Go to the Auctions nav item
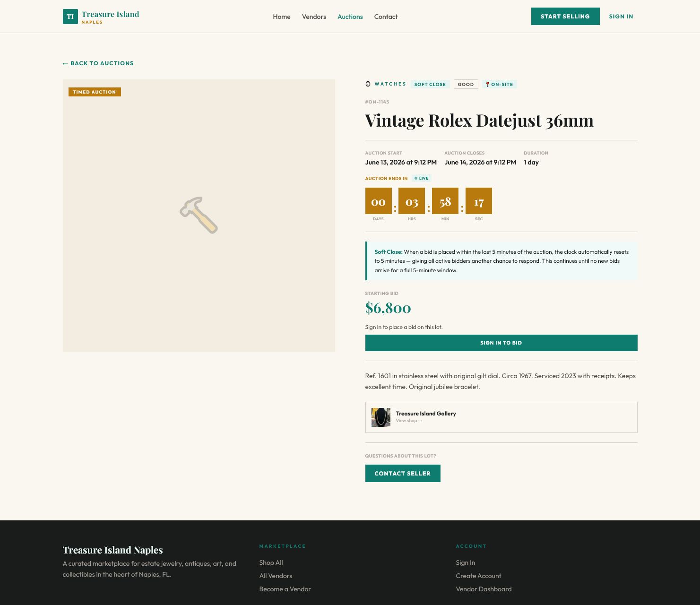Screen dimensions: 700x605 pyautogui.click(x=350, y=17)
